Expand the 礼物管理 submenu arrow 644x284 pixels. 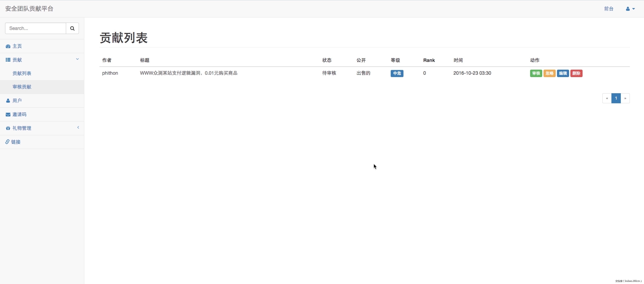[78, 128]
